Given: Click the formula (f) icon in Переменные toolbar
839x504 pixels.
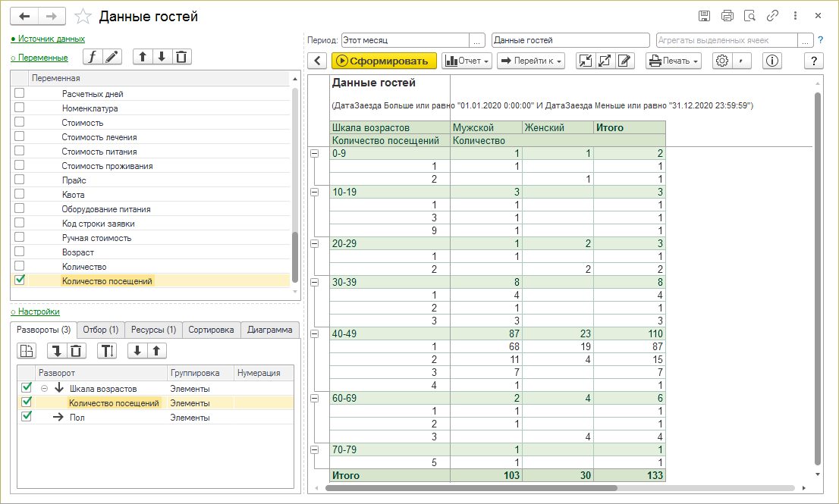Looking at the screenshot, I should (x=93, y=57).
